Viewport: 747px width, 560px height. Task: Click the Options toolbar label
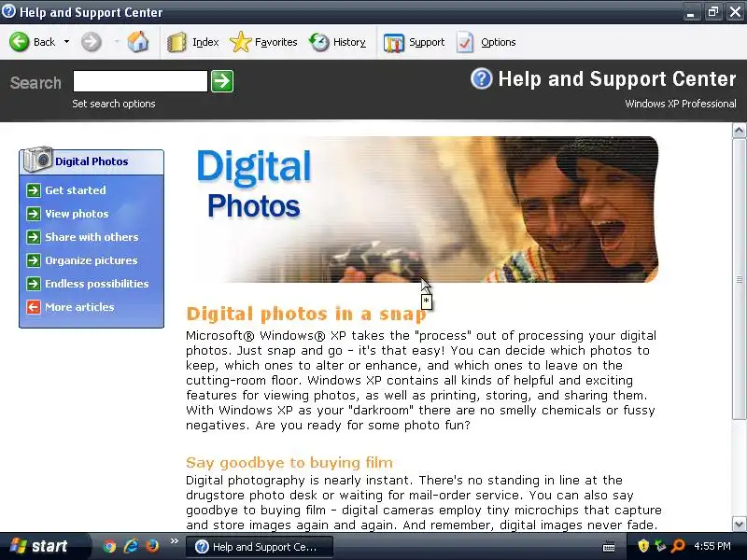click(498, 42)
